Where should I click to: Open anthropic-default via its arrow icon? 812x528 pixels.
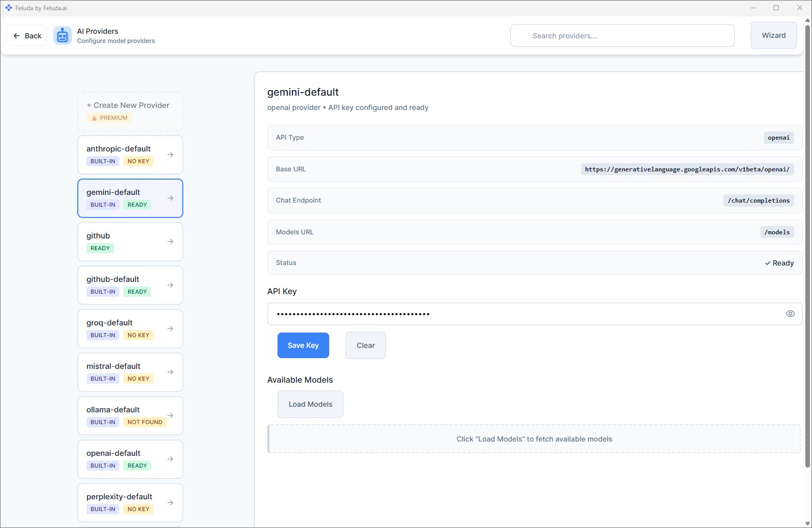click(170, 155)
